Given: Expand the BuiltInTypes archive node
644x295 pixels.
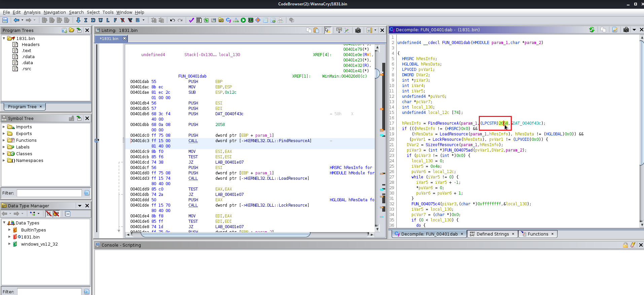Looking at the screenshot, I should [9, 230].
